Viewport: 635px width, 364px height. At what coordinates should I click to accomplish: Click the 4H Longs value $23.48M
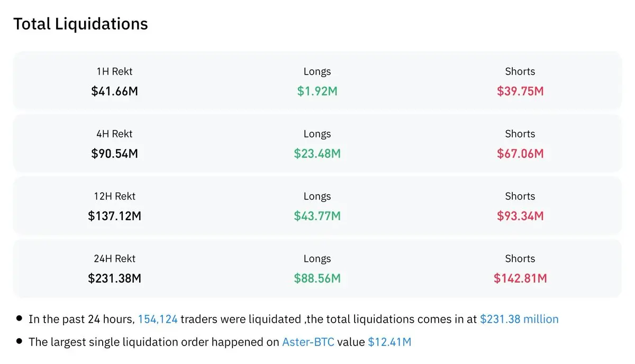[x=317, y=153]
